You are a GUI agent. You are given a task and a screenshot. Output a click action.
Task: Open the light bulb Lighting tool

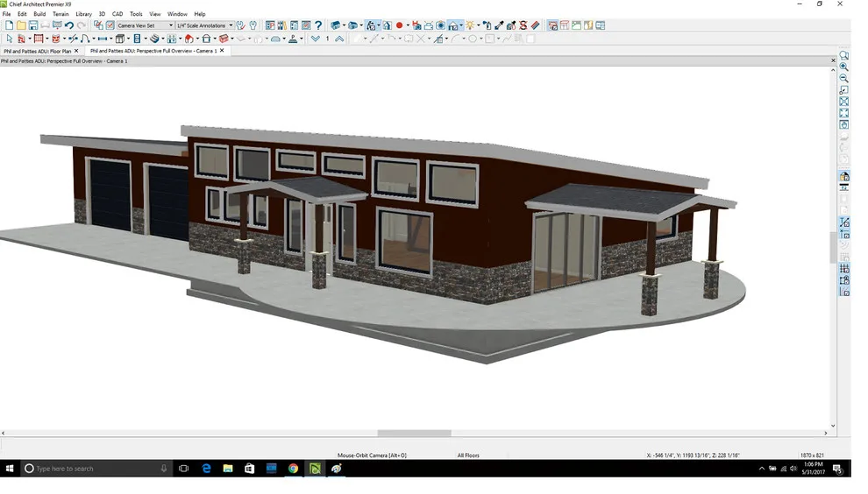coord(469,25)
